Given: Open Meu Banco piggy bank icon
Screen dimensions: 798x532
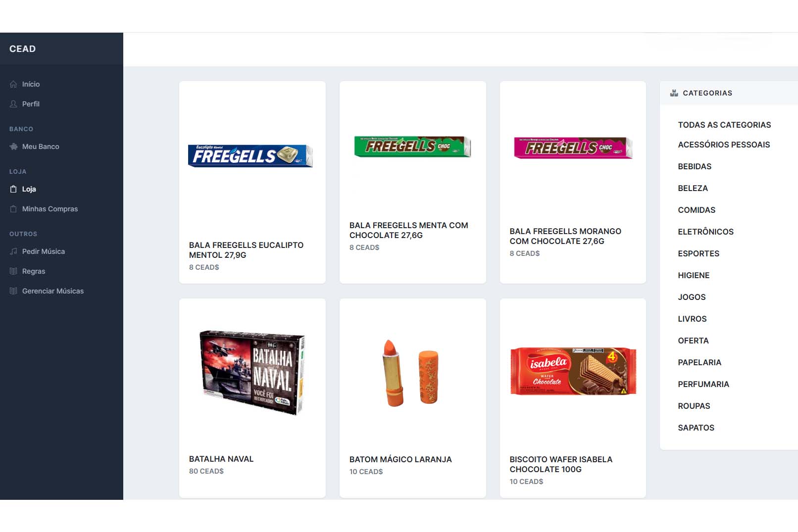Looking at the screenshot, I should [13, 146].
